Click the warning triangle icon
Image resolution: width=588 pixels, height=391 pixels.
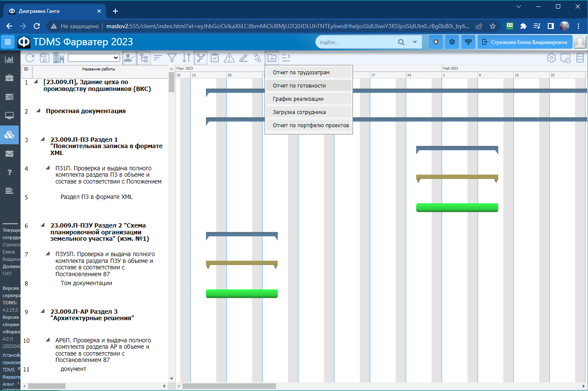click(229, 58)
